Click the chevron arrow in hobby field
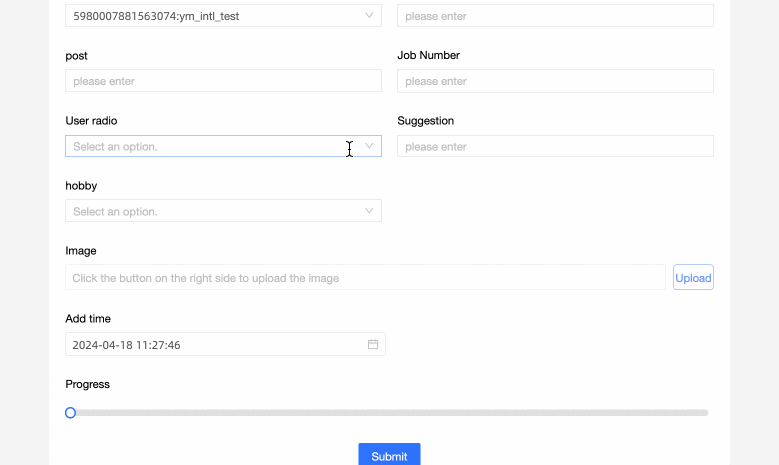The image size is (779, 465). (369, 211)
